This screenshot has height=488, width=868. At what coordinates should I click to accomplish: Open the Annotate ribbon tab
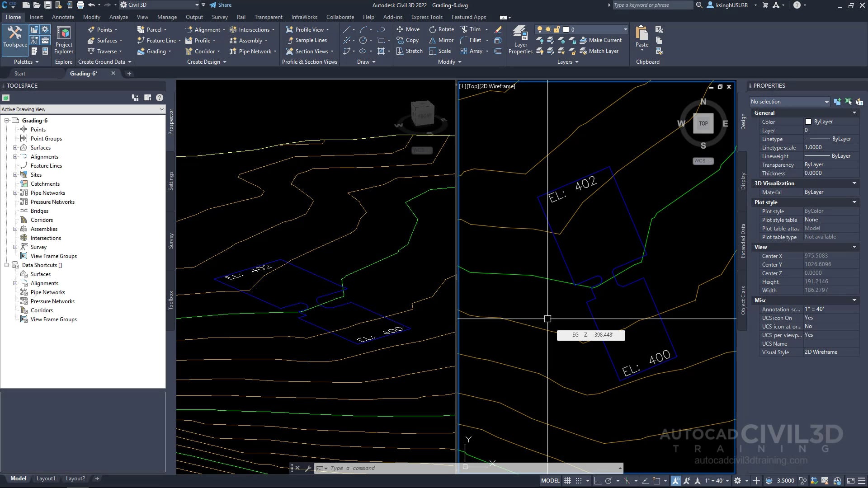pos(63,17)
